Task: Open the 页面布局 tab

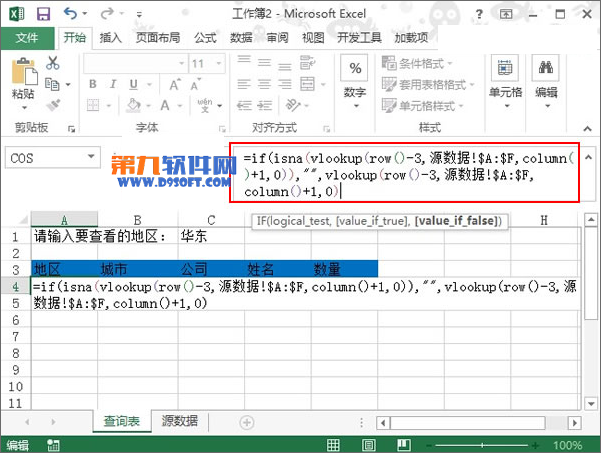Action: click(158, 38)
